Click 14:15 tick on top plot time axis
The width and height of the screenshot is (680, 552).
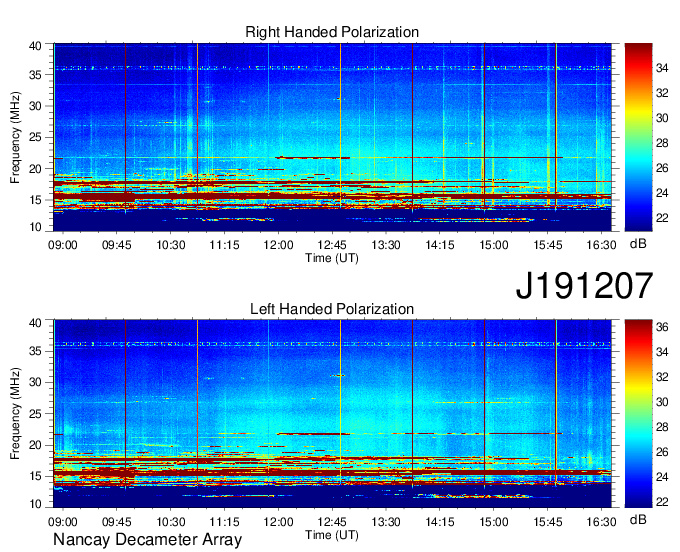click(440, 245)
